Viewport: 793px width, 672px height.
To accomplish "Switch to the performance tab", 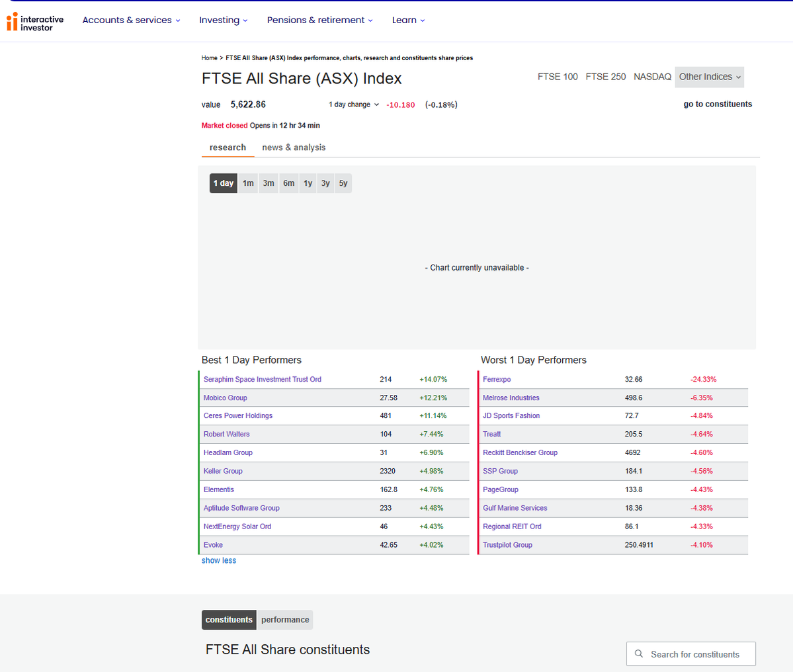I will [x=285, y=620].
